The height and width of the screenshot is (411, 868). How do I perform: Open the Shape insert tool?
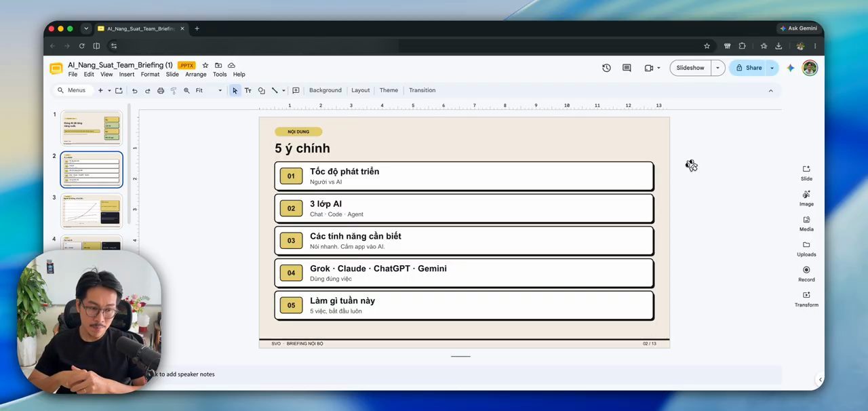(x=262, y=90)
